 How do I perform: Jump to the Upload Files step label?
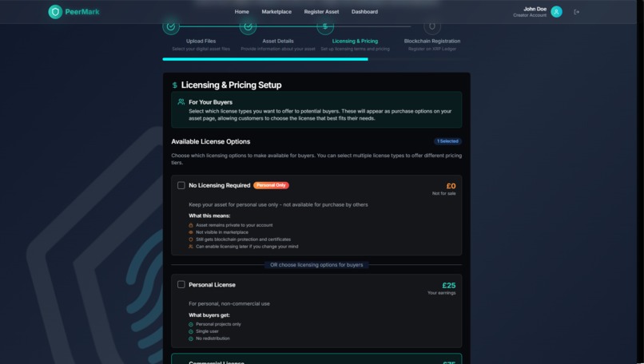pos(201,41)
